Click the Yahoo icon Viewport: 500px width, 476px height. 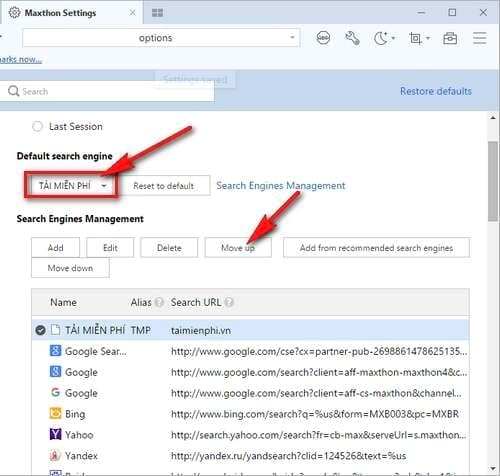pos(55,434)
